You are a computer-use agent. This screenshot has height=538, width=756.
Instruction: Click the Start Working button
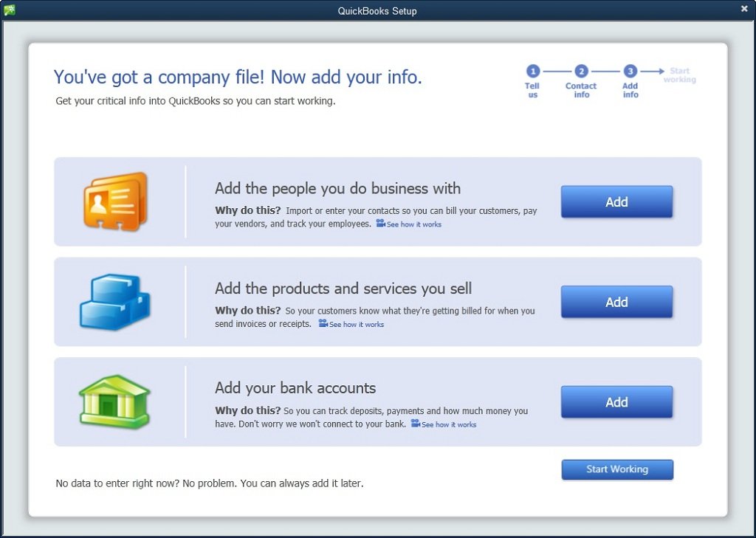tap(617, 469)
